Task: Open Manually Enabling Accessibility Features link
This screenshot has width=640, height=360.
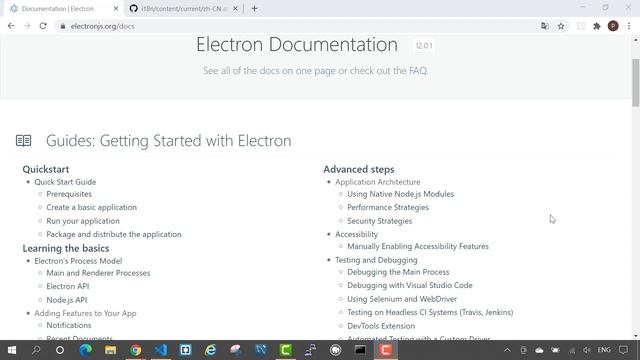Action: (418, 246)
